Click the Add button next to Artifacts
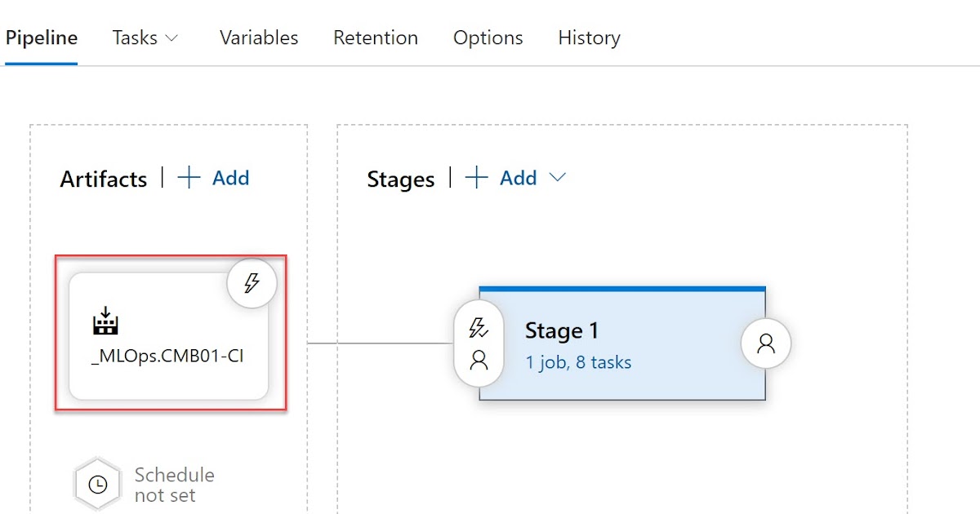This screenshot has width=980, height=514. [231, 178]
